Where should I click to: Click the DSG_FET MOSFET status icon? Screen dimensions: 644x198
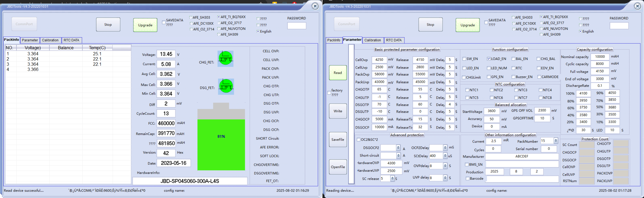coord(226,87)
